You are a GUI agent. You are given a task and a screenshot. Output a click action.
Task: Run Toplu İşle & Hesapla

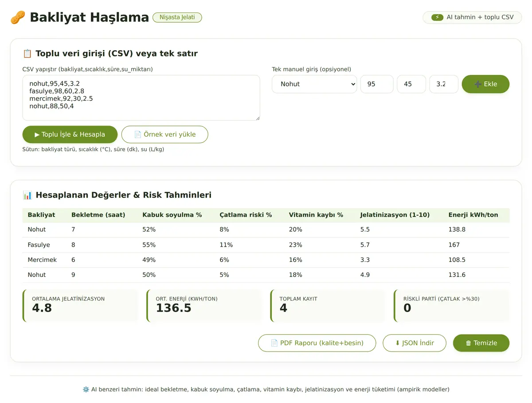70,134
